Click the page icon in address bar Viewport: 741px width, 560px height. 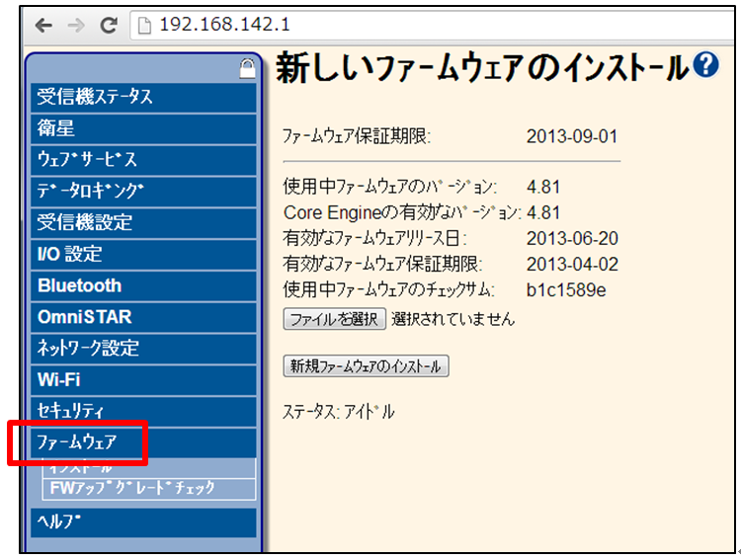pos(144,25)
